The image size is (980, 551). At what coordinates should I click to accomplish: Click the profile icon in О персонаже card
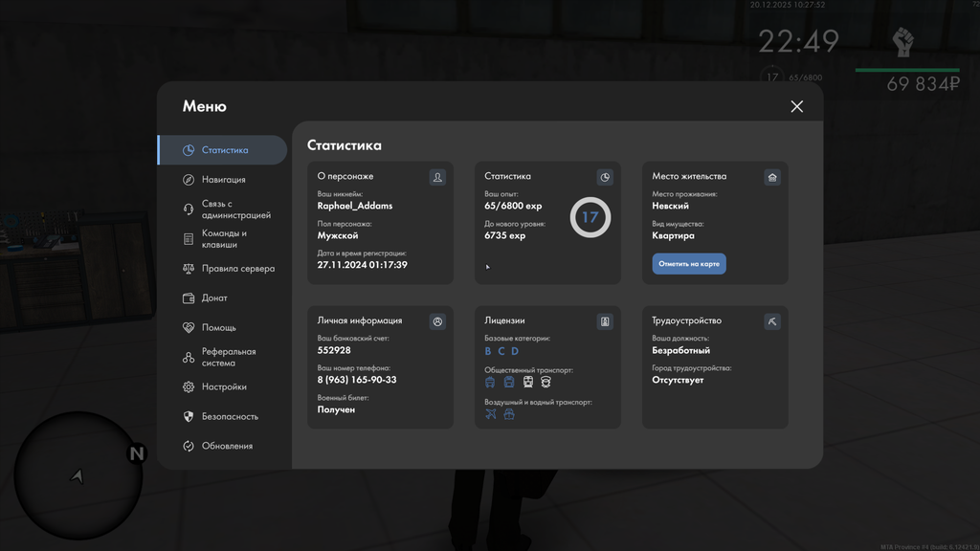point(437,177)
